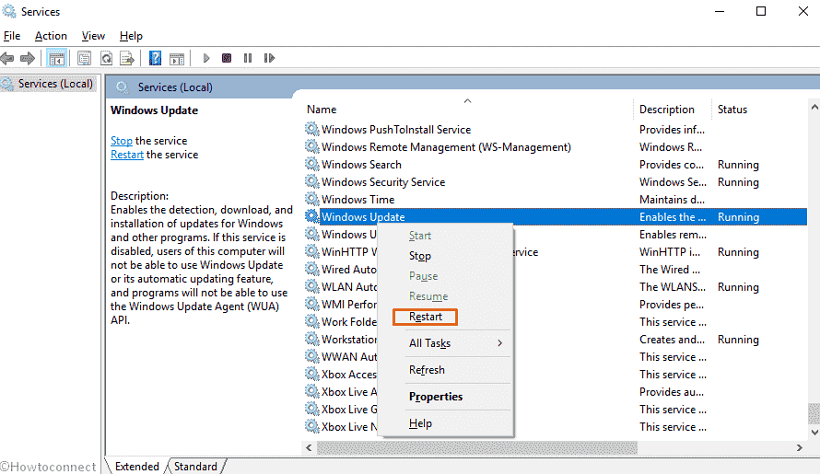Screen dimensions: 820x474
Task: Click the horizontal scrollbar left arrow
Action: [309, 448]
